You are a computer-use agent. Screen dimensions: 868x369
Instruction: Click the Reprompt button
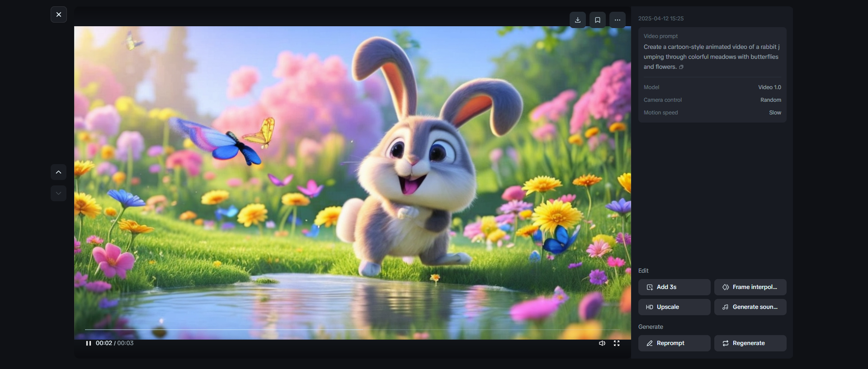[x=675, y=343]
